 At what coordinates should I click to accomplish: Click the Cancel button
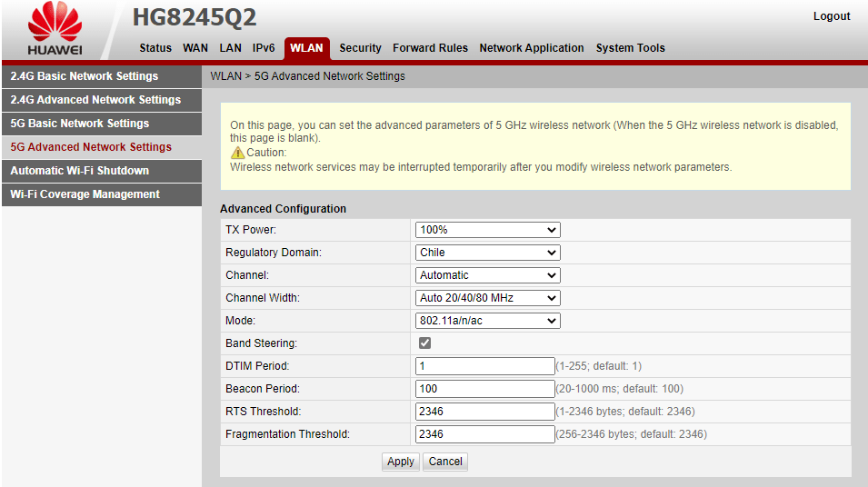(x=445, y=462)
